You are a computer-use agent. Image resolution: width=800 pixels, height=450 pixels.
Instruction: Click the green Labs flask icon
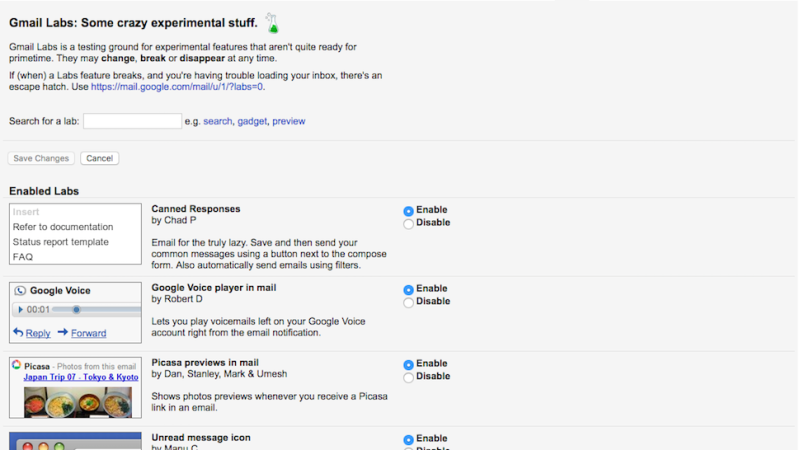(272, 23)
